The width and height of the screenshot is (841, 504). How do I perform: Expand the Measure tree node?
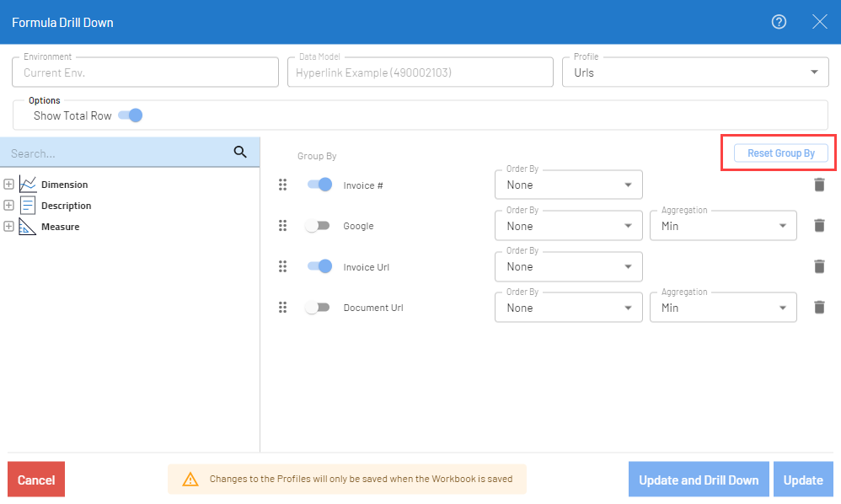coord(8,227)
